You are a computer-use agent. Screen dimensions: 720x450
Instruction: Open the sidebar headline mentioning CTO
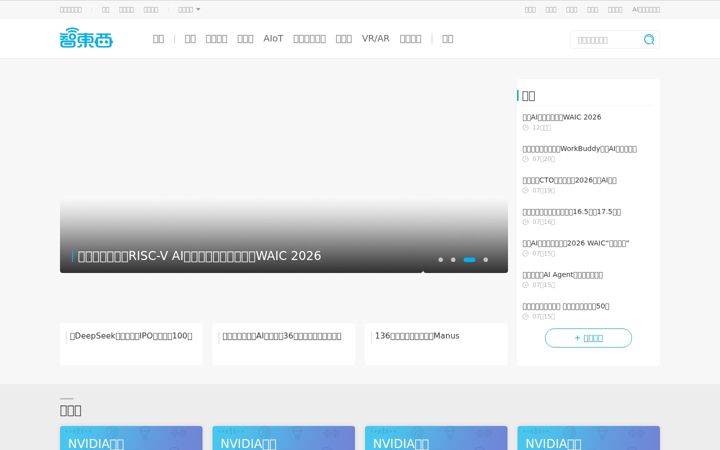[569, 180]
